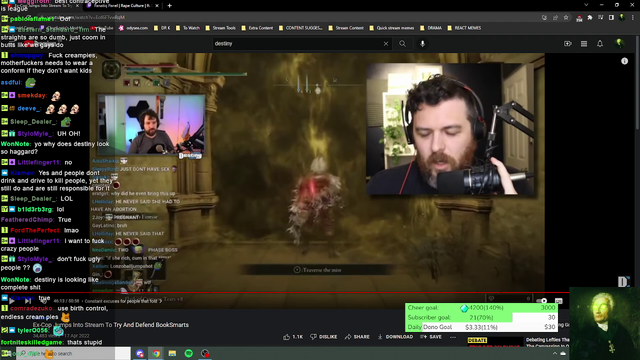Viewport: 640px width, 360px height.
Task: Click the video title 'Ex-Cop Jumps Into Stream...'
Action: click(111, 325)
